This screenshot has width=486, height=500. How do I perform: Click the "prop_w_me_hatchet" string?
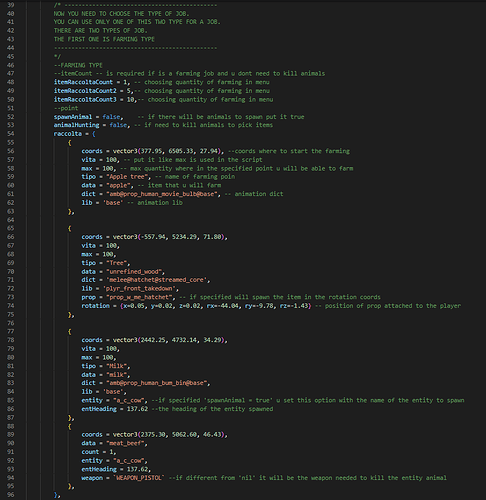(139, 297)
